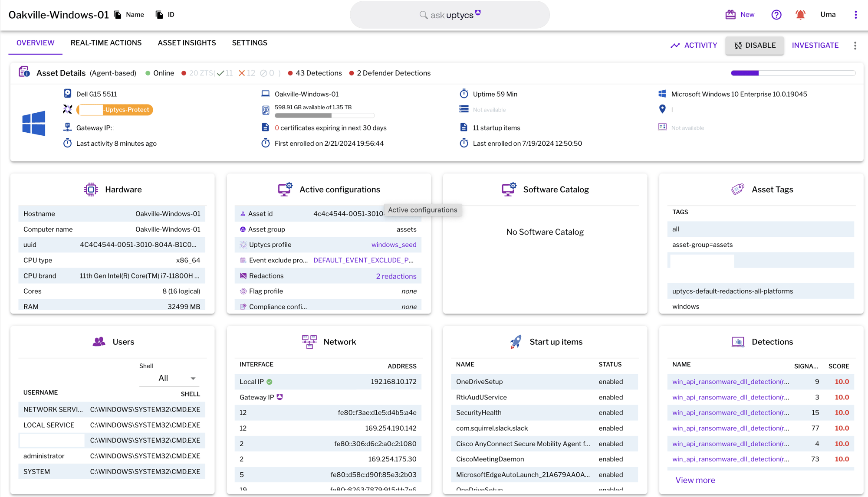Click the certificates document icon

pyautogui.click(x=265, y=128)
